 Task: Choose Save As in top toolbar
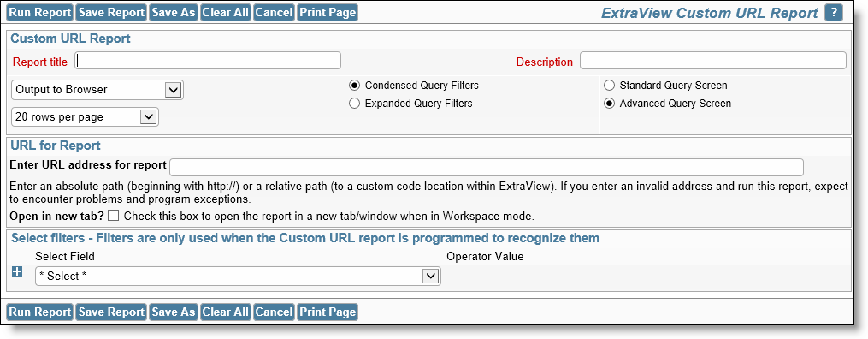174,13
